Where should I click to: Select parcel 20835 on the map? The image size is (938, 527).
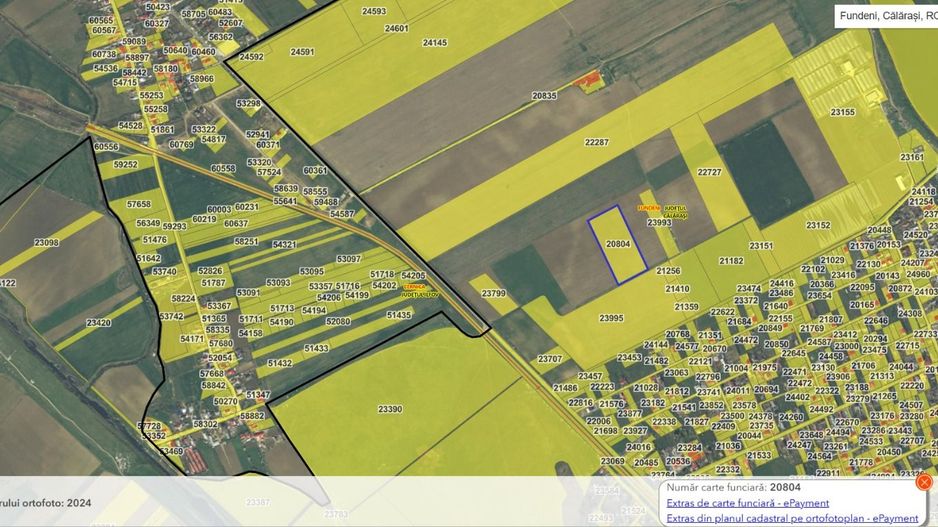[544, 96]
